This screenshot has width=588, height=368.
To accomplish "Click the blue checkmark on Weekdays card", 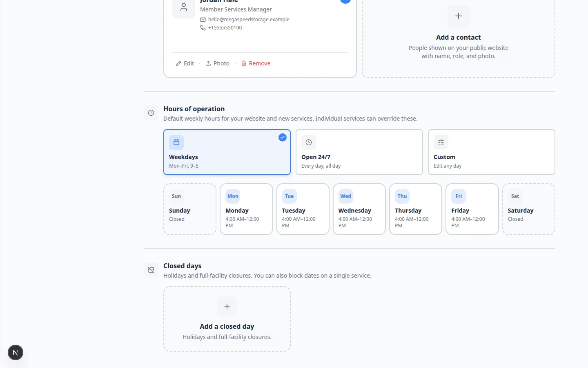I will 283,137.
